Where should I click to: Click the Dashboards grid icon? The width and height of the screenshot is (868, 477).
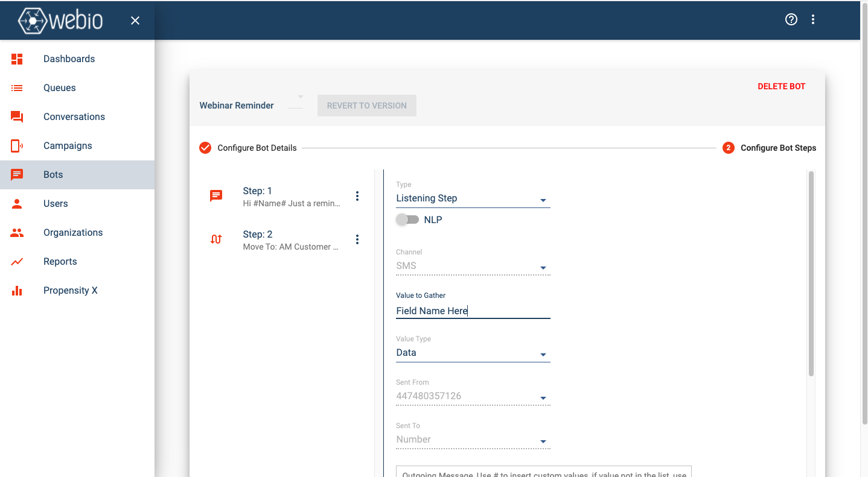click(x=17, y=58)
